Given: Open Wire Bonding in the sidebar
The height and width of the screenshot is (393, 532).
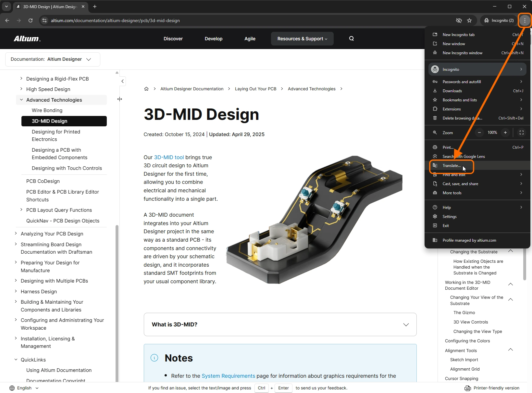Looking at the screenshot, I should tap(47, 110).
